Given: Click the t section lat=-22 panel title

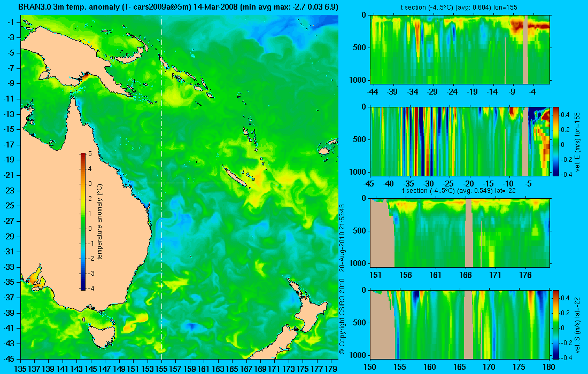Looking at the screenshot, I should point(460,191).
